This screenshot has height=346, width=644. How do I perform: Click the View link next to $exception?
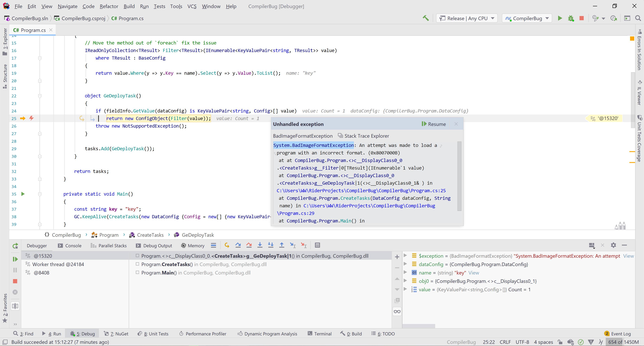tap(629, 256)
